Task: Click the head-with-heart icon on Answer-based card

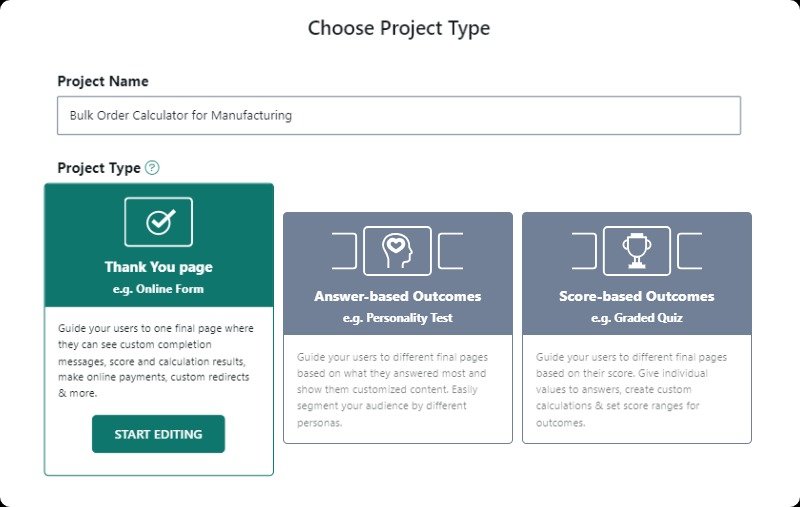Action: tap(397, 250)
